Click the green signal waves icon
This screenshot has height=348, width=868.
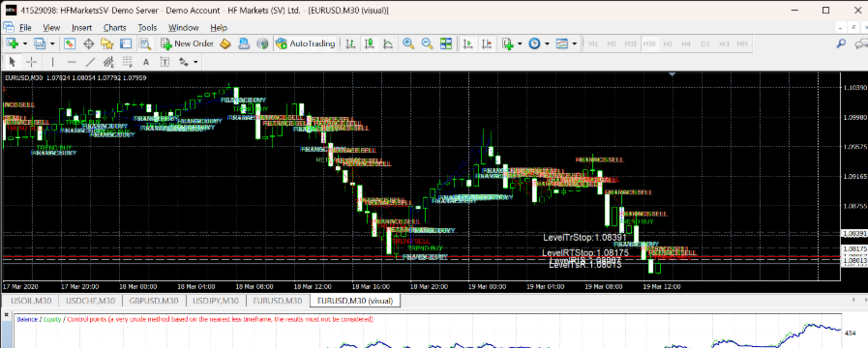click(262, 43)
